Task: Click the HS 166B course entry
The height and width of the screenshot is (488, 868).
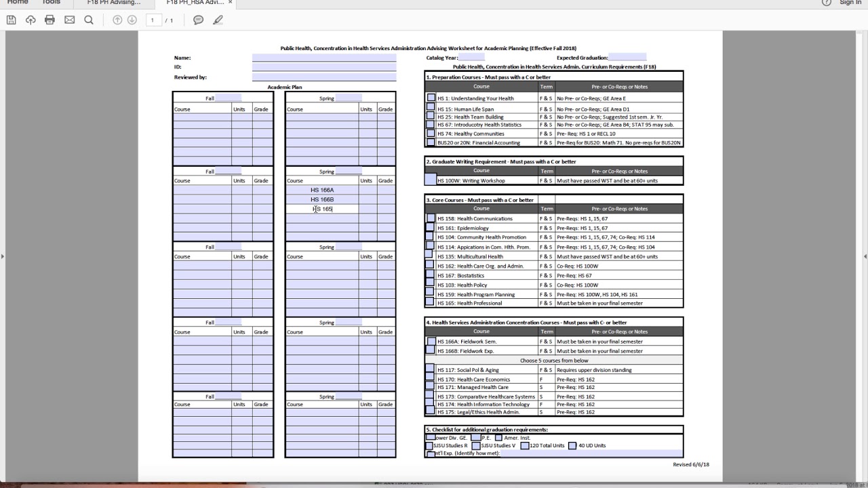Action: (x=322, y=199)
